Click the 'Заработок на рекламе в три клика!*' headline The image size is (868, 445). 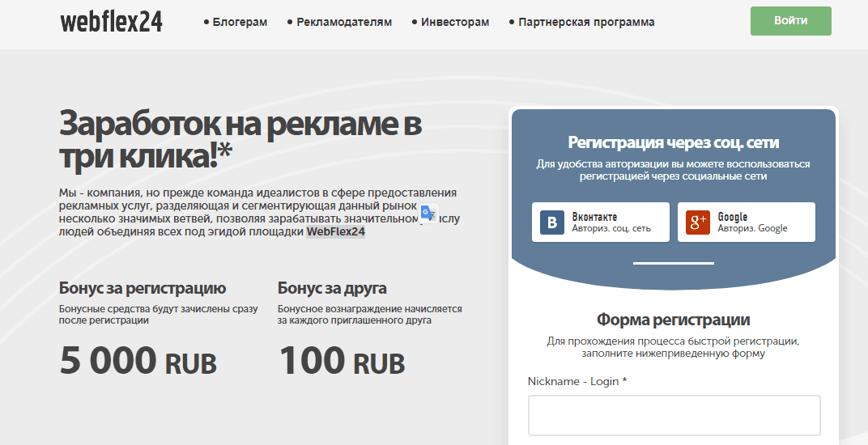coord(240,139)
